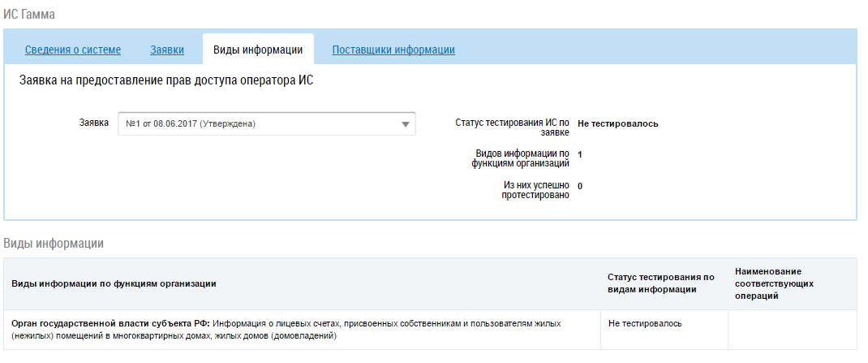Click the Не тестировалось status value in bold
The height and width of the screenshot is (363, 868).
tap(618, 123)
